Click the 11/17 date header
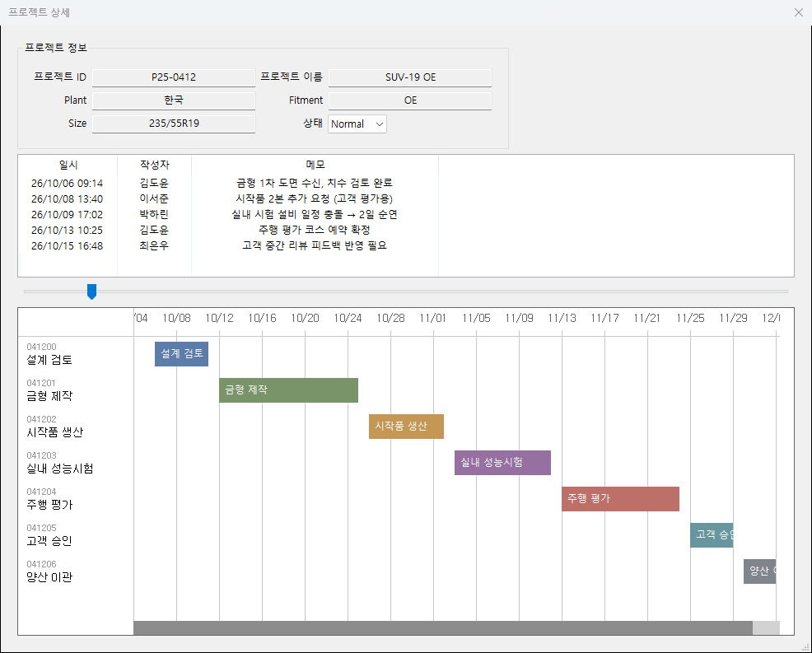 [x=604, y=318]
